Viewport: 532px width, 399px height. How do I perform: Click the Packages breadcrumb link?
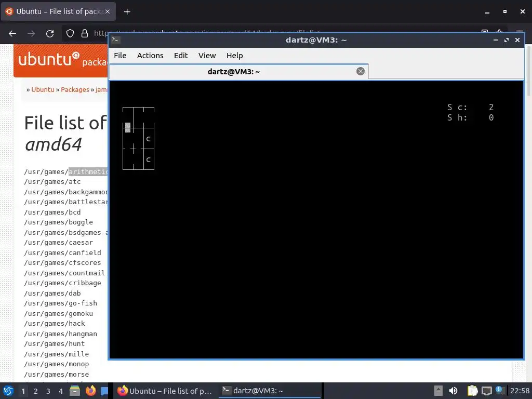(75, 89)
